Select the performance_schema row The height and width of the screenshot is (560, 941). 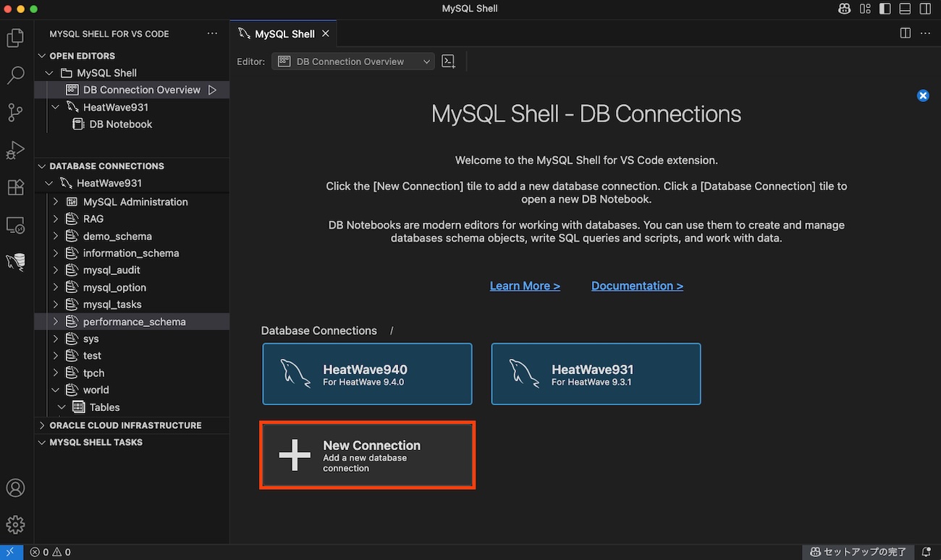click(x=132, y=321)
